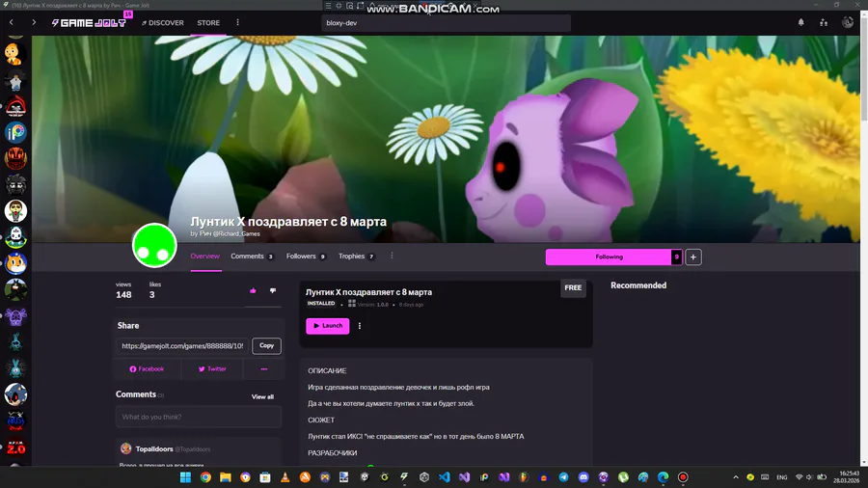Screen dimensions: 868x488
Task: Click the green game avatar thumbnail
Action: (x=154, y=246)
